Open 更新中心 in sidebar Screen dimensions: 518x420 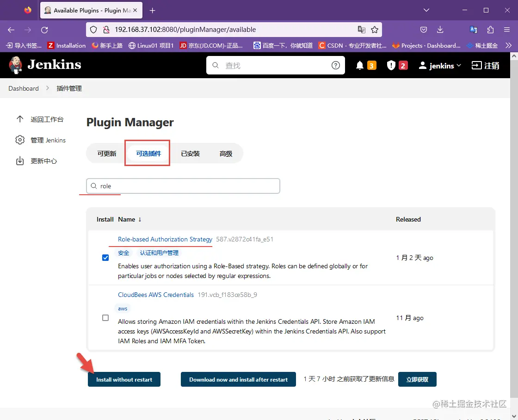(x=37, y=161)
